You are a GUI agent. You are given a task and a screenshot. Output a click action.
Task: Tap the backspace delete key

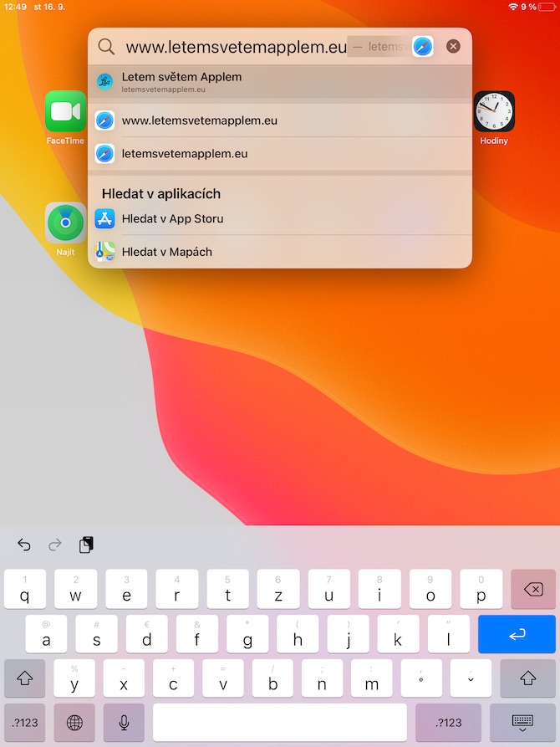tap(533, 589)
